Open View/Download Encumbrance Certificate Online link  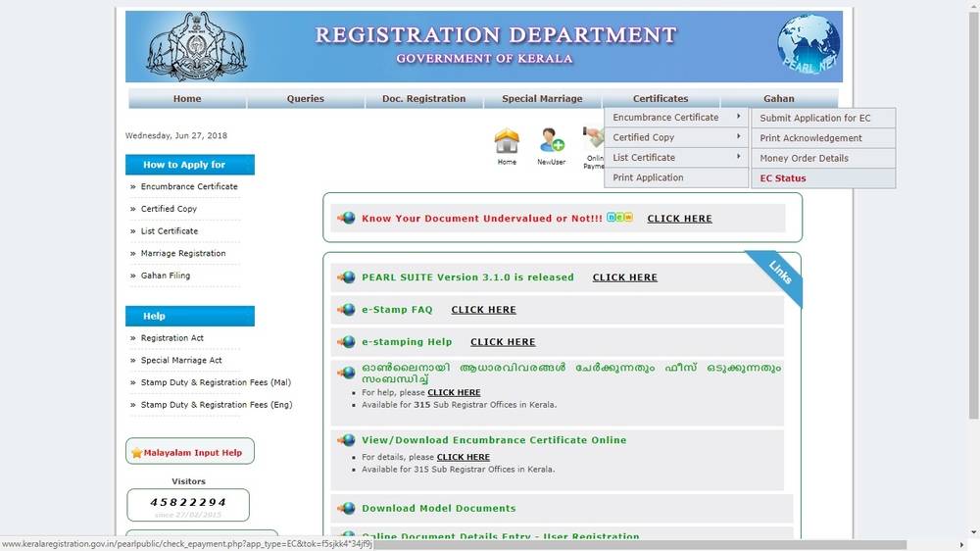coord(494,440)
